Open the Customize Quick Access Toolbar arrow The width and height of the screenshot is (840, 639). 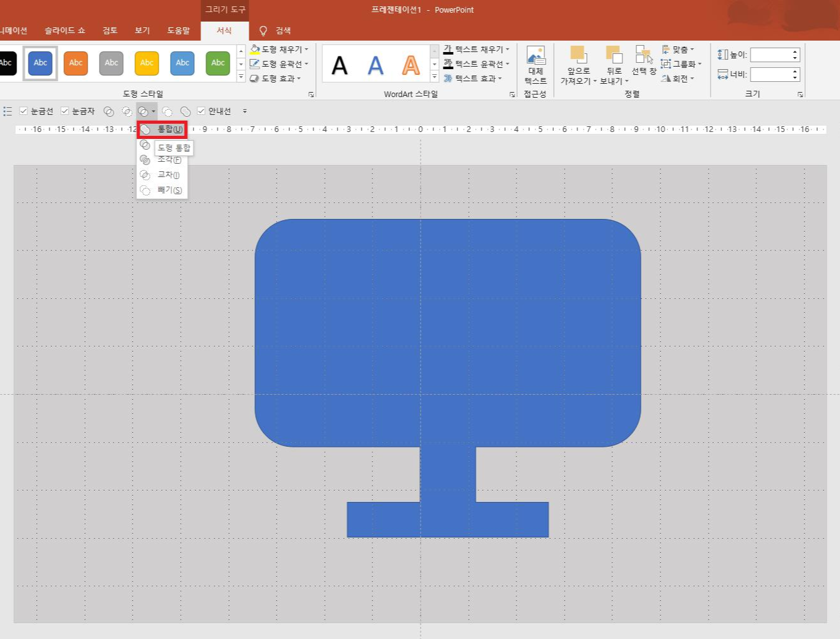point(245,111)
